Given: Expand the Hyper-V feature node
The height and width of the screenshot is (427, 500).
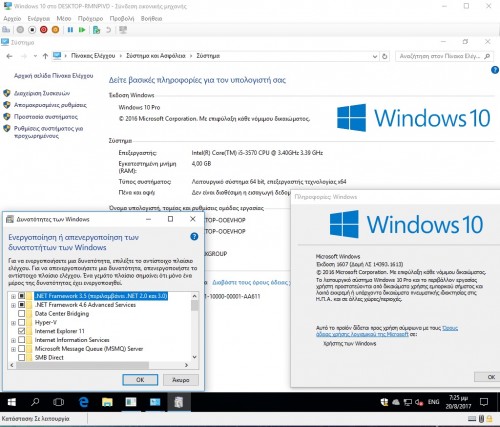Looking at the screenshot, I should 13,323.
